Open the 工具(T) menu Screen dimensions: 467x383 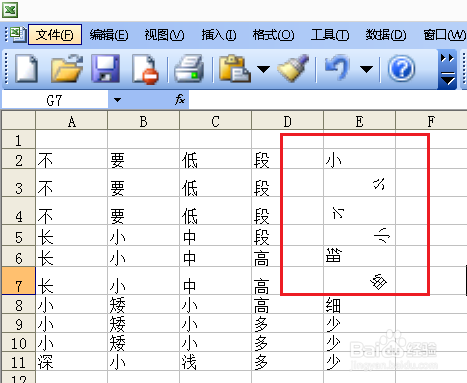click(x=330, y=35)
